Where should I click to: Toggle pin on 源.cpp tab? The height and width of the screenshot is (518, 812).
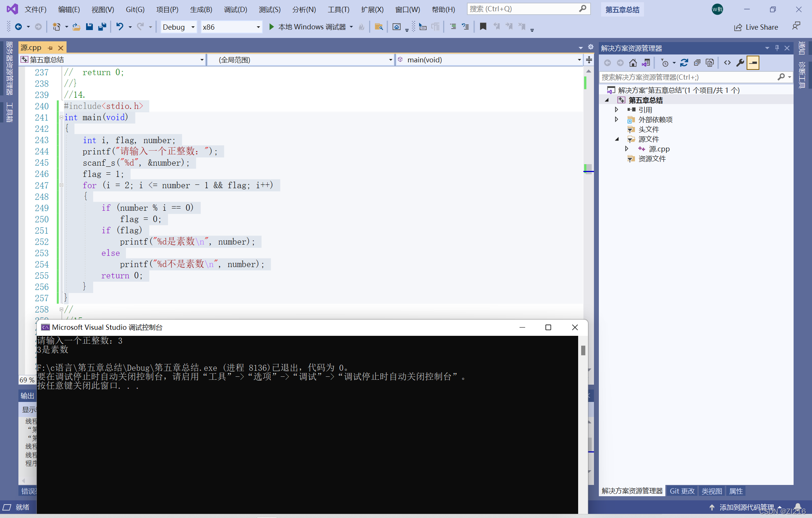(50, 48)
